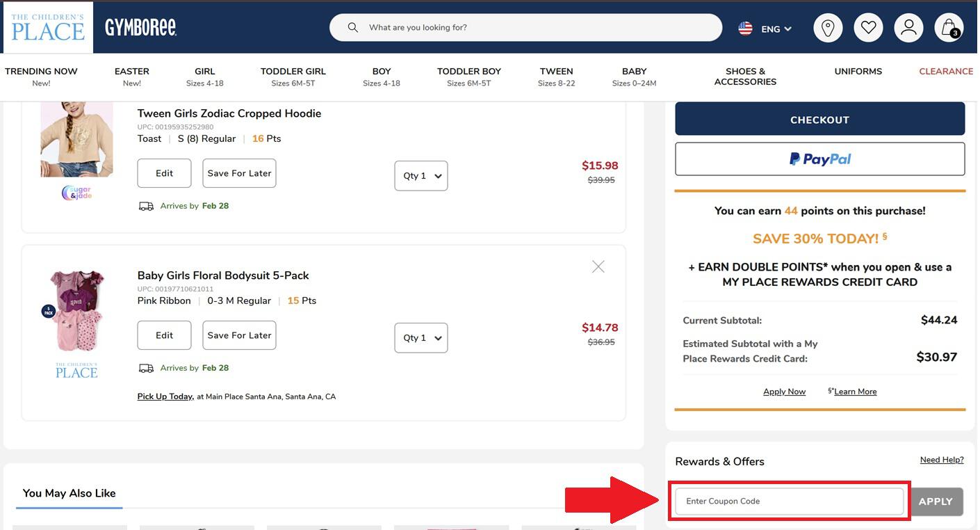Click the Need Help? link
This screenshot has width=980, height=530.
942,460
